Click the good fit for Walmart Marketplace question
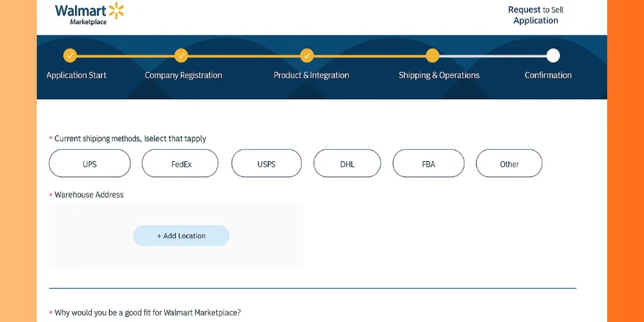The image size is (644, 322). click(x=147, y=312)
